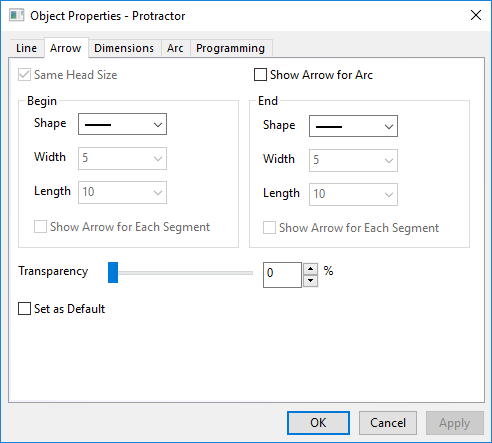This screenshot has height=443, width=492.
Task: Decrease transparency with the down spinner arrow
Action: pos(311,281)
